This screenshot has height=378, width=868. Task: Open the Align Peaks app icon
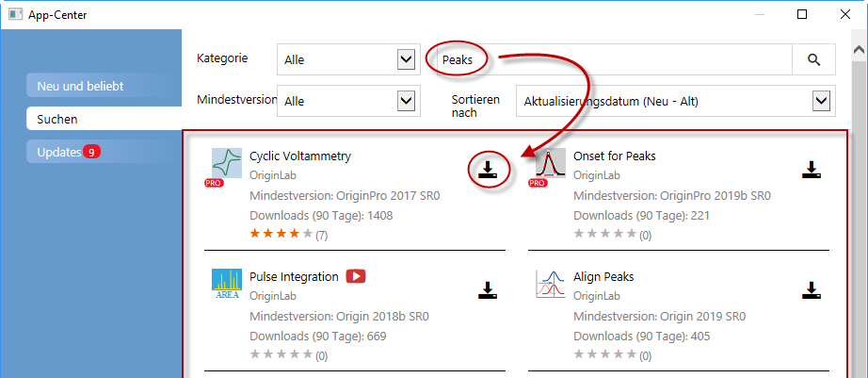pyautogui.click(x=550, y=284)
